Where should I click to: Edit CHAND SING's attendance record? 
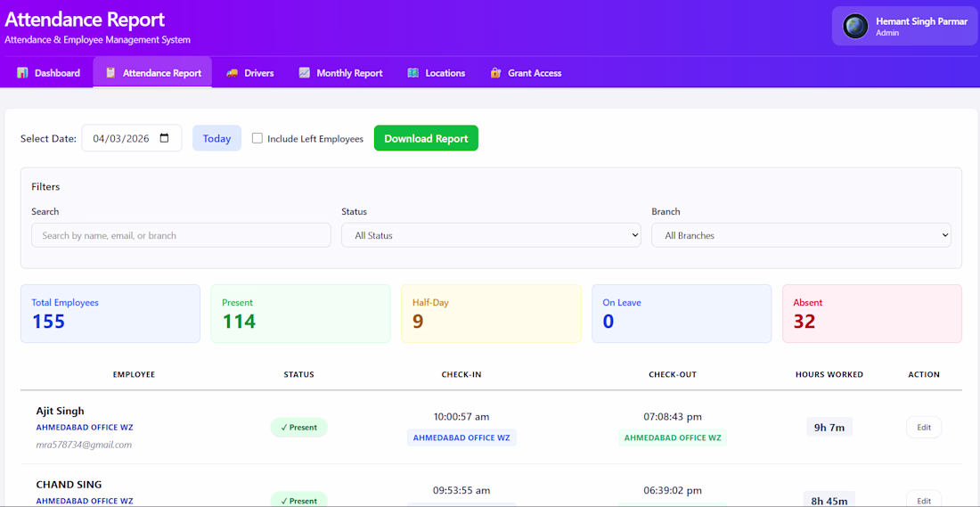coord(924,500)
